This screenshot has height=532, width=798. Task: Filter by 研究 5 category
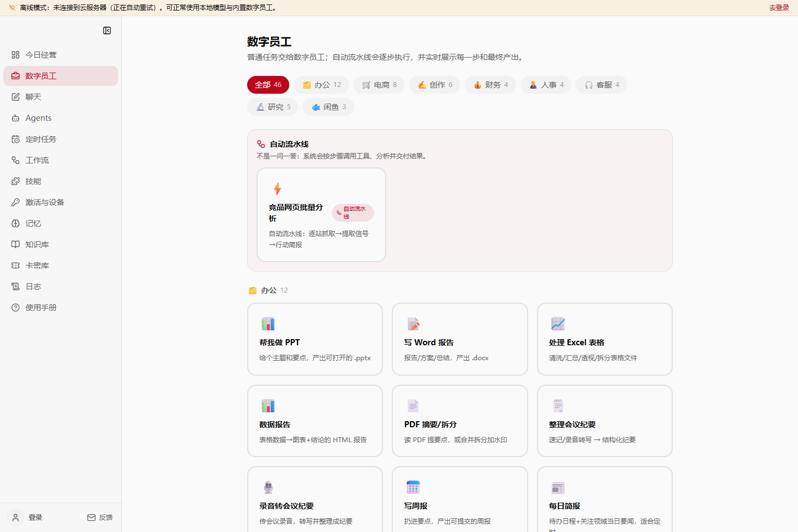(x=273, y=107)
